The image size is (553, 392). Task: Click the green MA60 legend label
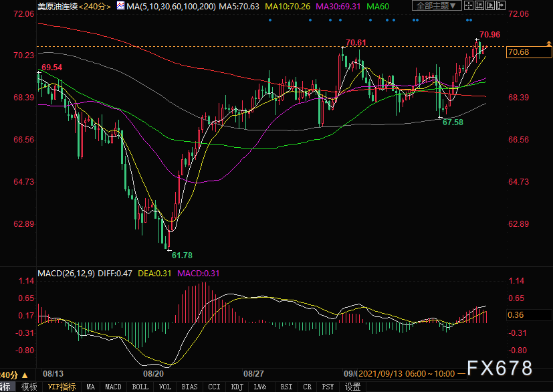tap(378, 6)
